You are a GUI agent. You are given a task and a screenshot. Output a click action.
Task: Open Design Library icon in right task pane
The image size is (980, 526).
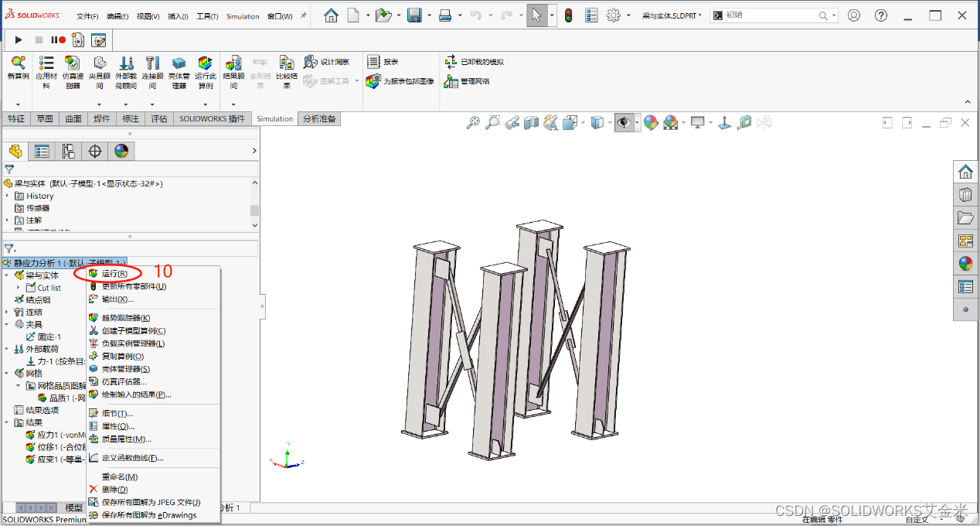click(x=965, y=194)
